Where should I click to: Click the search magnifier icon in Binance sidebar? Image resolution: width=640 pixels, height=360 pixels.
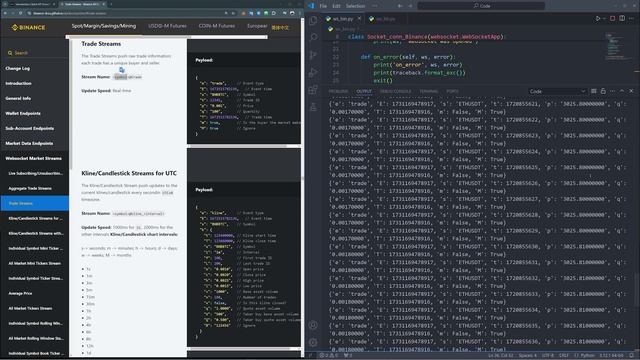coord(10,53)
